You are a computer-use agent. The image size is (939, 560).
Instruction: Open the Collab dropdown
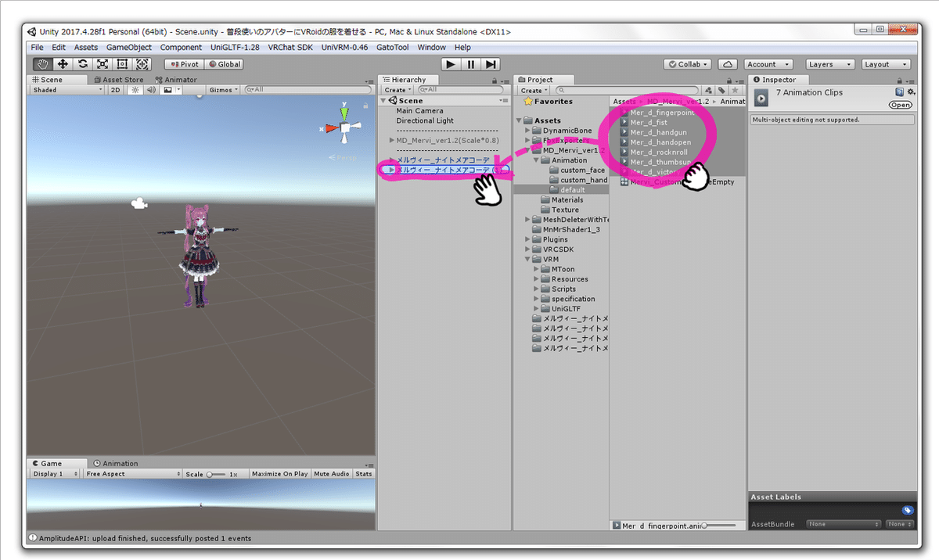tap(688, 64)
